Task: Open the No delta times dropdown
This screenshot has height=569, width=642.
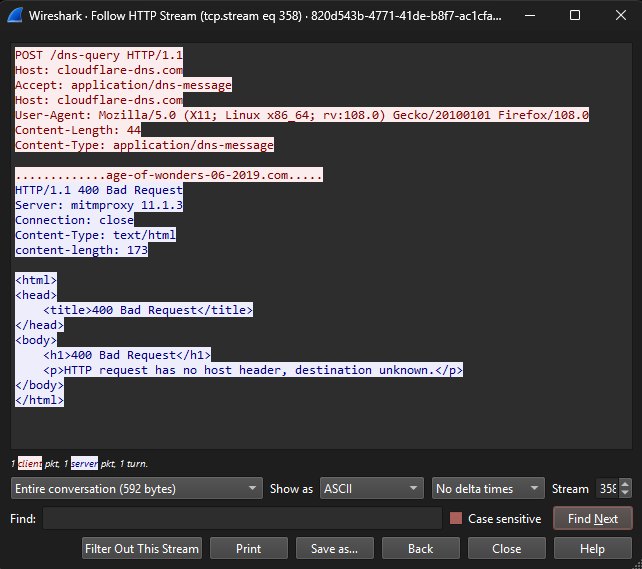Action: [488, 489]
